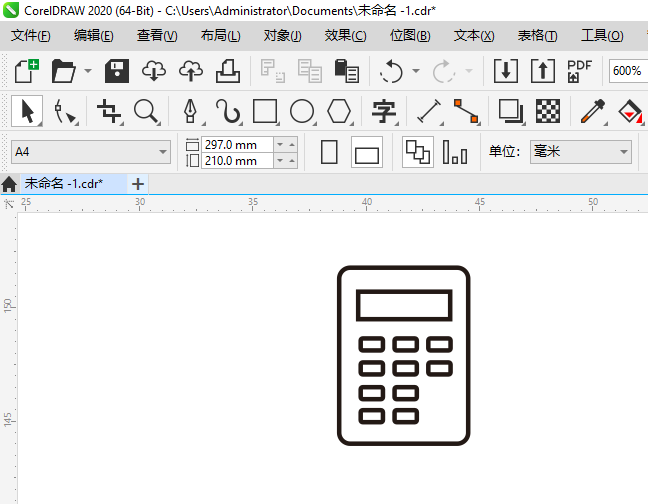Select the Pen tool

coord(191,111)
